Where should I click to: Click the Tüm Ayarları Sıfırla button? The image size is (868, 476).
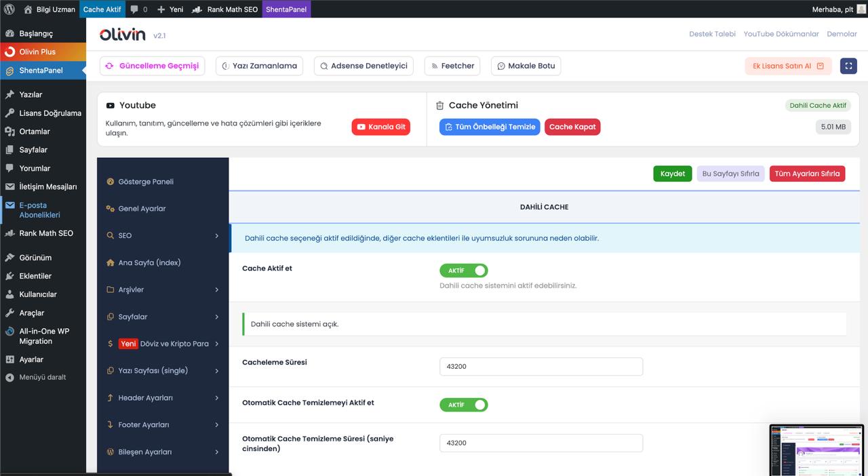pyautogui.click(x=807, y=174)
